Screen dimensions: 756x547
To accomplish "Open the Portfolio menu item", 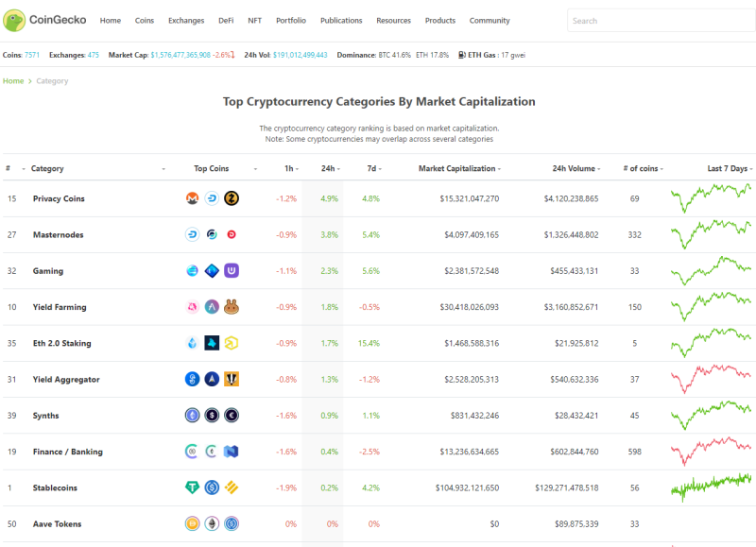I will (x=291, y=20).
